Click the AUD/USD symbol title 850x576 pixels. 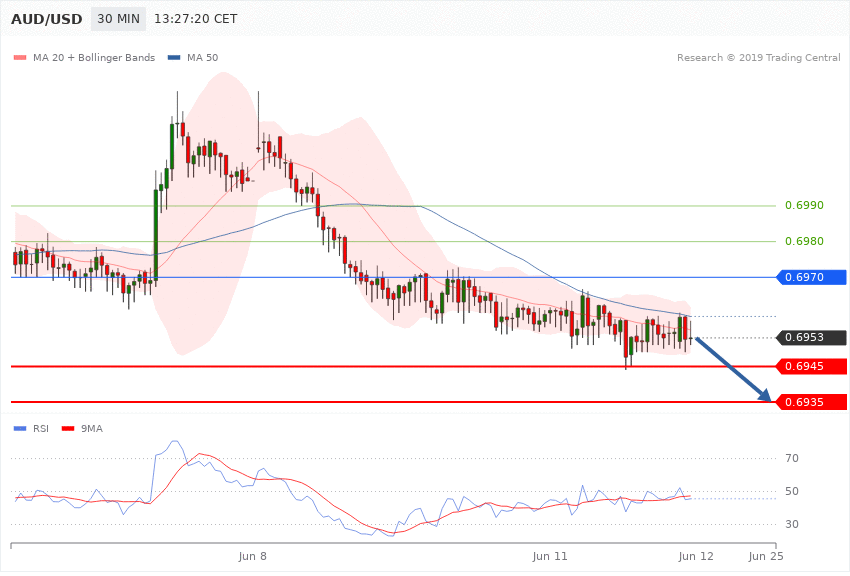[47, 19]
